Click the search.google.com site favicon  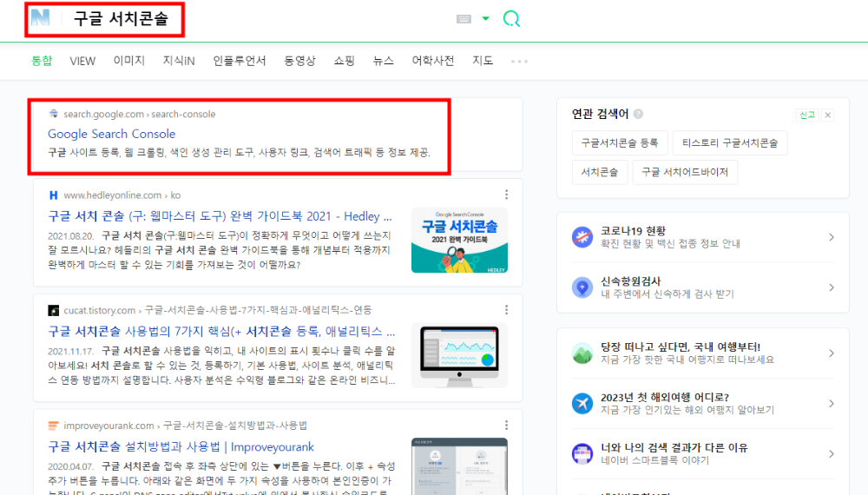click(x=53, y=114)
